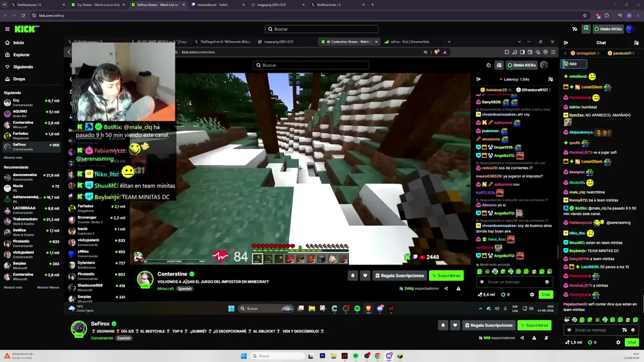Send message with the green Chat button

pyautogui.click(x=631, y=342)
